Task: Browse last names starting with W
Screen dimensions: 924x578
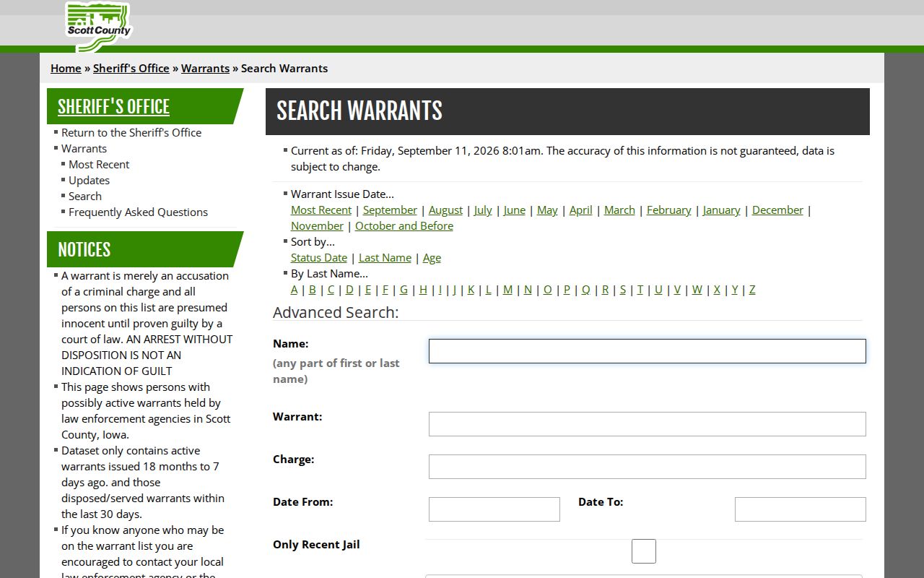Action: (x=697, y=289)
